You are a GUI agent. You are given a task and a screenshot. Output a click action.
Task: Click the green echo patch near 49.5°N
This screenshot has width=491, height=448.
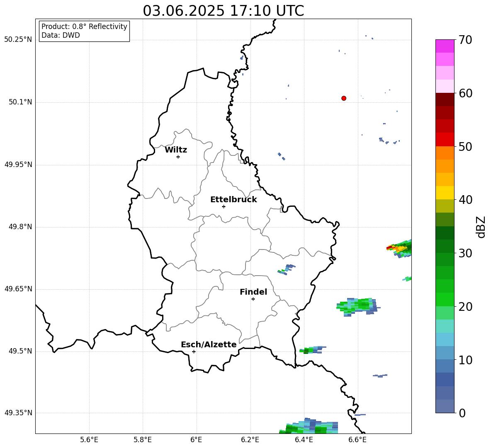(x=313, y=350)
